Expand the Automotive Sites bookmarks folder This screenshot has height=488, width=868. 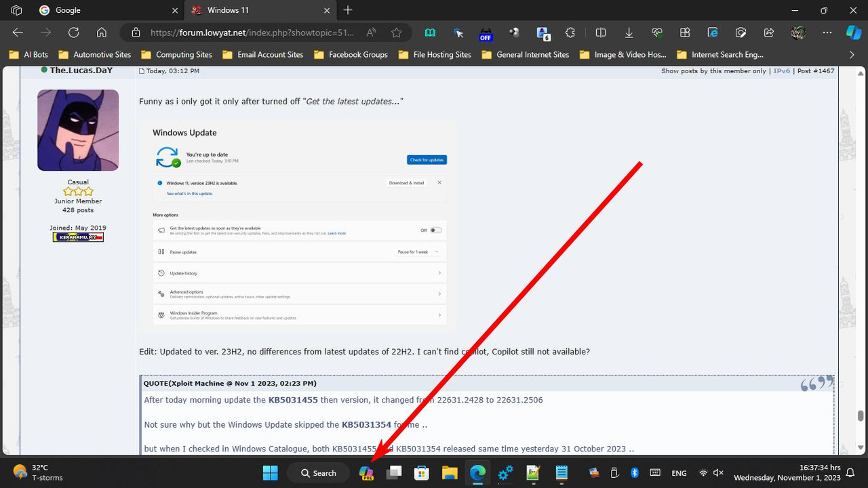coord(95,55)
